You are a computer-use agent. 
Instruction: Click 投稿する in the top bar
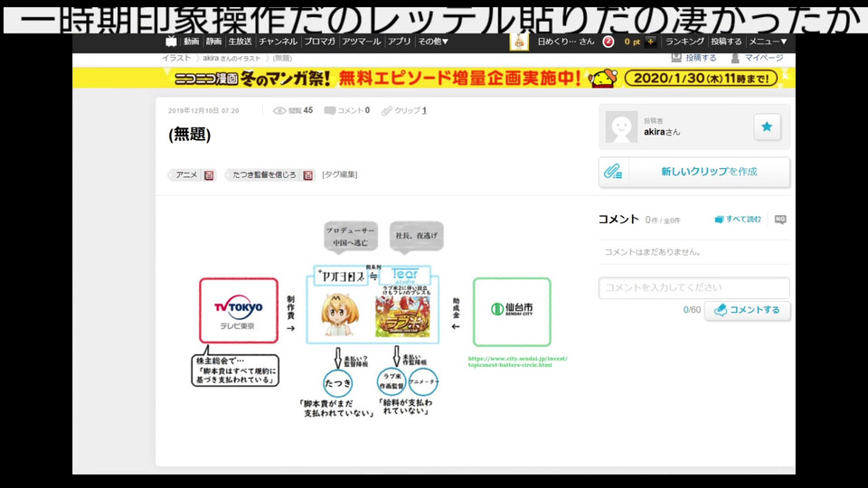[726, 42]
